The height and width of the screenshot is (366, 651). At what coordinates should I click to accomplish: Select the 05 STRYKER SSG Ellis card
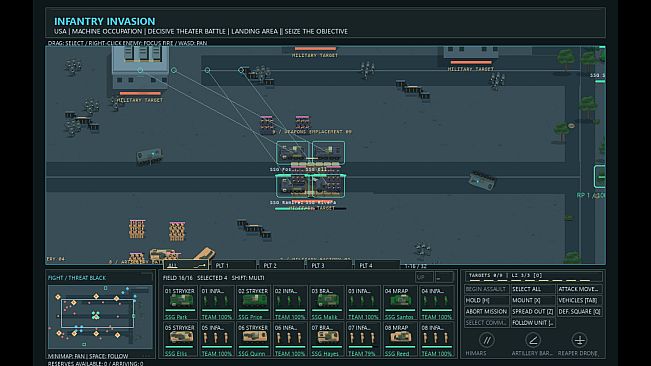click(x=180, y=339)
